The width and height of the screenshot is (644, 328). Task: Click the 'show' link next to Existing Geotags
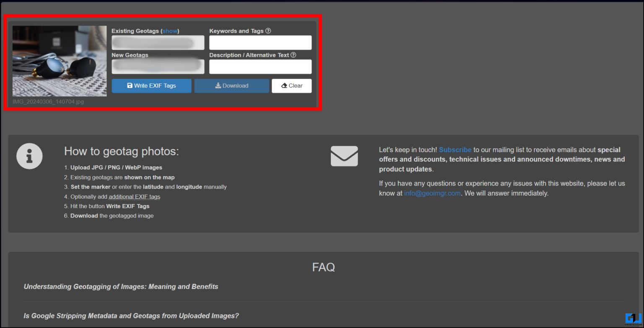coord(170,31)
